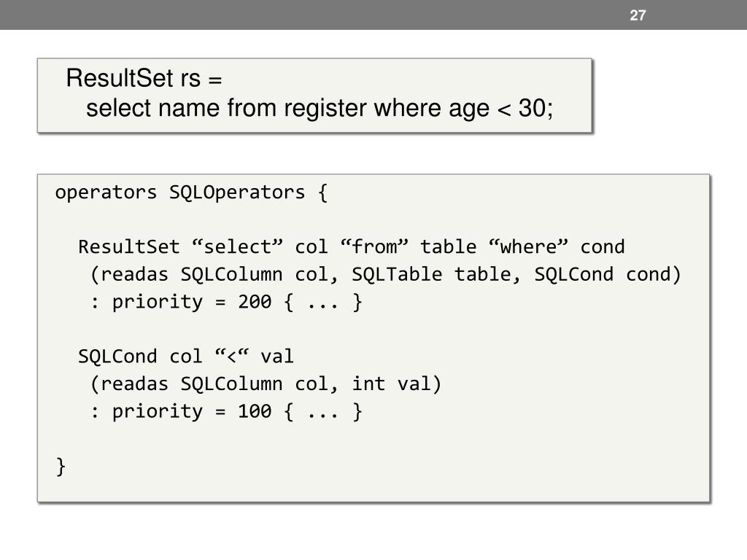Click the select query sentence ending in 30;
This screenshot has width=747, height=560.
click(320, 108)
